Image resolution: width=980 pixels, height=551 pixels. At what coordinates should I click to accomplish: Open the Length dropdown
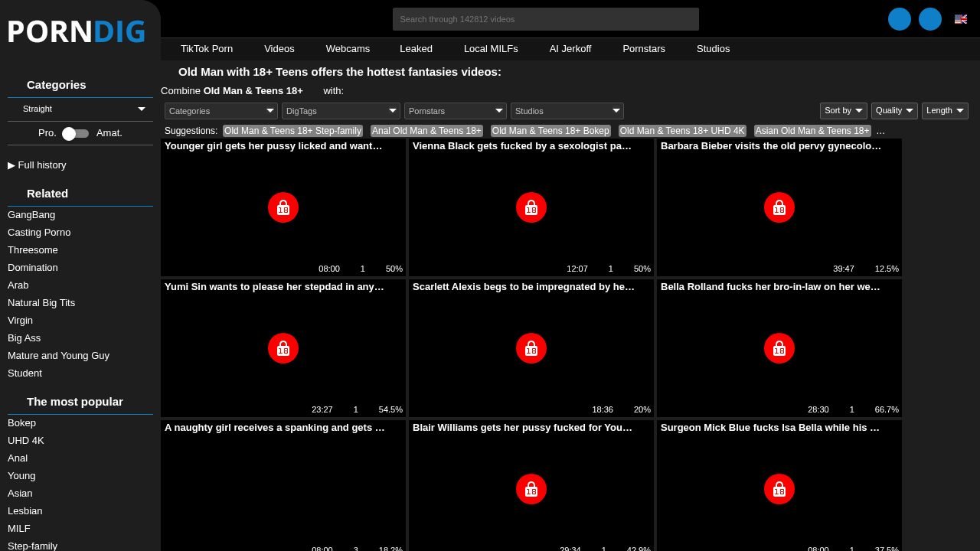point(945,111)
